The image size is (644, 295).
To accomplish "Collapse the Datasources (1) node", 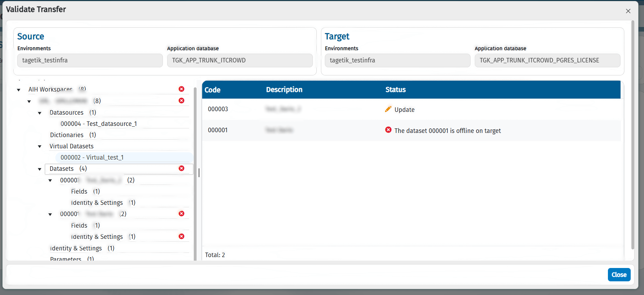I will 40,113.
